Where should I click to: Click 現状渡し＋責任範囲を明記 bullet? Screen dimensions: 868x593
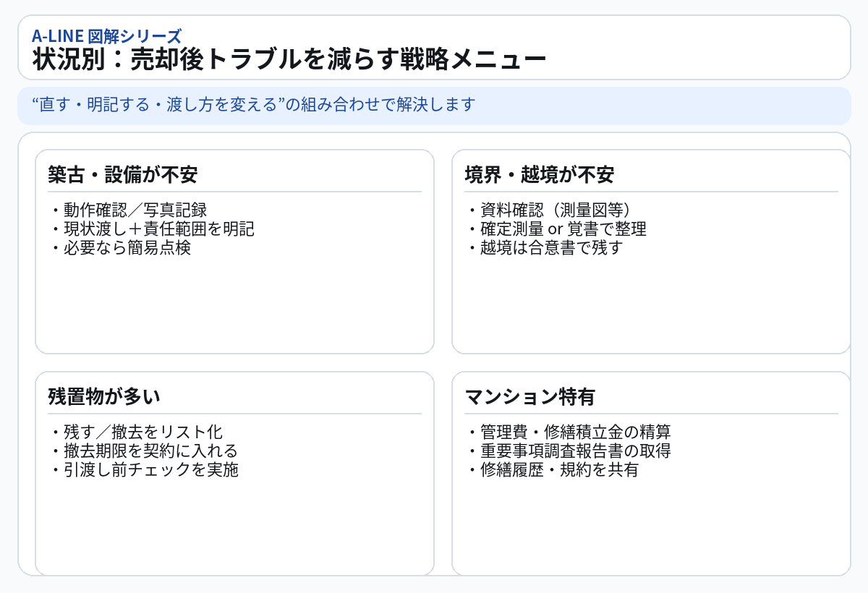152,229
